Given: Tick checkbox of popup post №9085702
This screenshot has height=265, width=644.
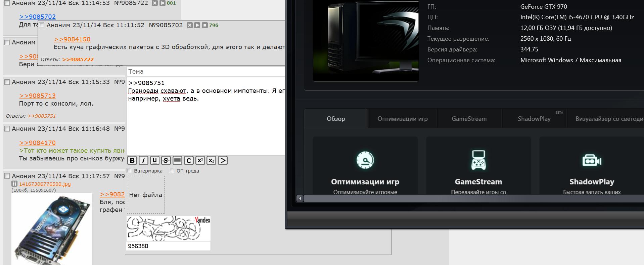Looking at the screenshot, I should click(42, 25).
